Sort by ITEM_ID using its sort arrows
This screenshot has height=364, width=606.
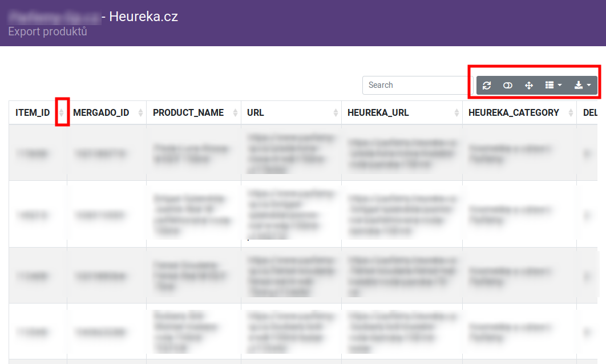tap(62, 112)
